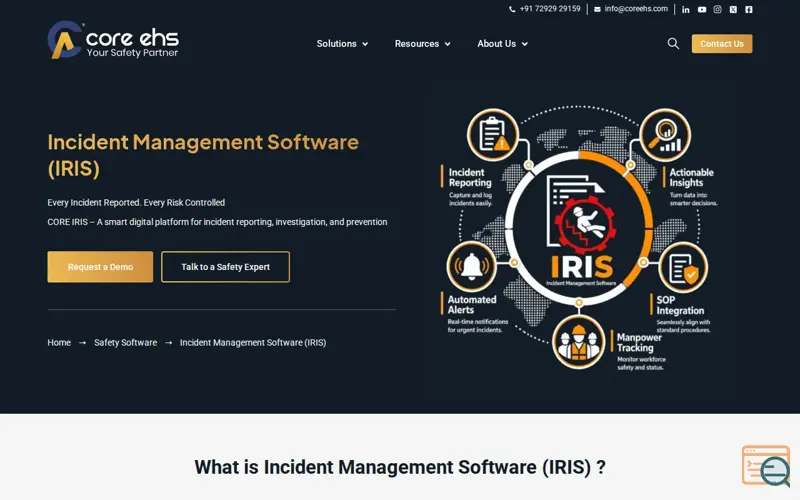Open Safety Software breadcrumb link
Viewport: 800px width, 500px height.
tap(126, 343)
